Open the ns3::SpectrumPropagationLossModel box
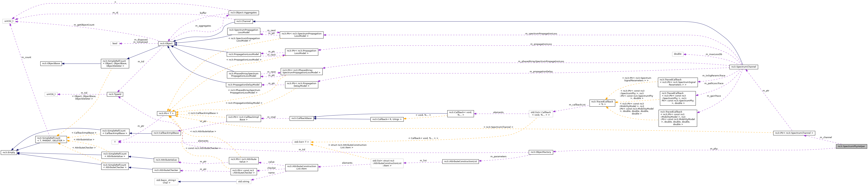 244,31
